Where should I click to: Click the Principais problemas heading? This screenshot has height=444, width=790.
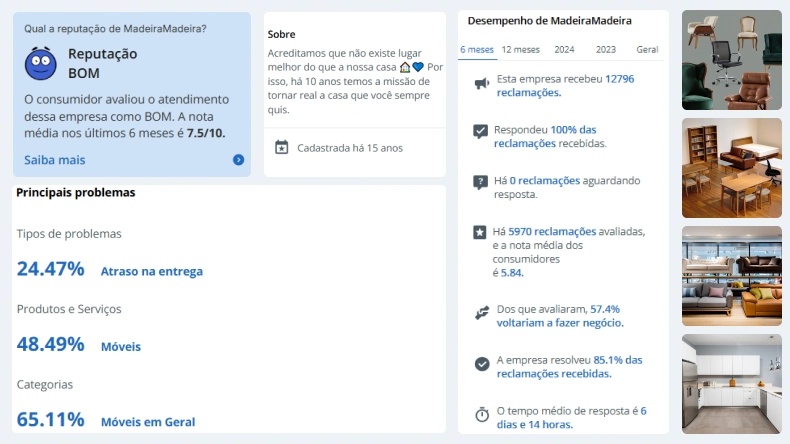tap(76, 193)
